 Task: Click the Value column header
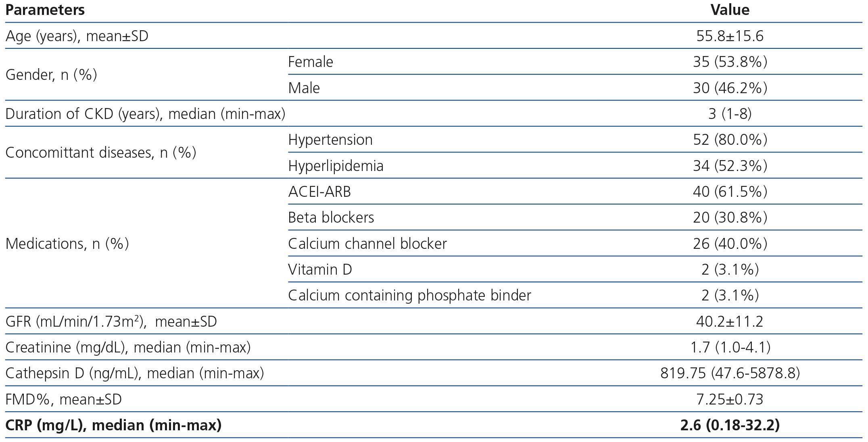click(730, 10)
